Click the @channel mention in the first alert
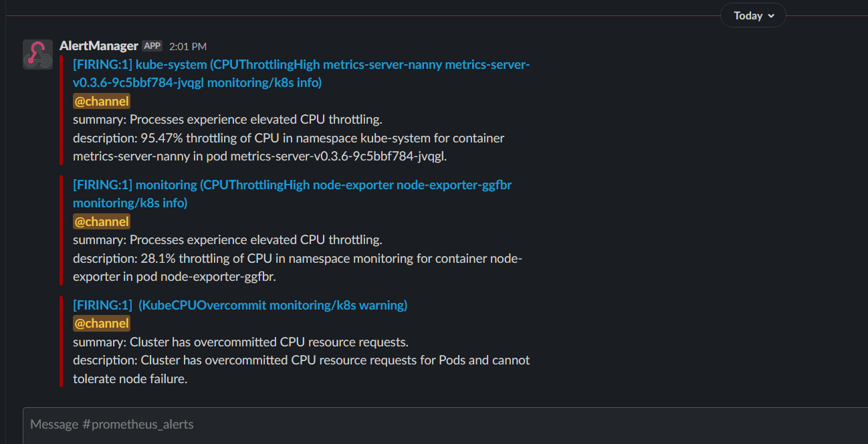Viewport: 868px width, 444px height. 101,100
